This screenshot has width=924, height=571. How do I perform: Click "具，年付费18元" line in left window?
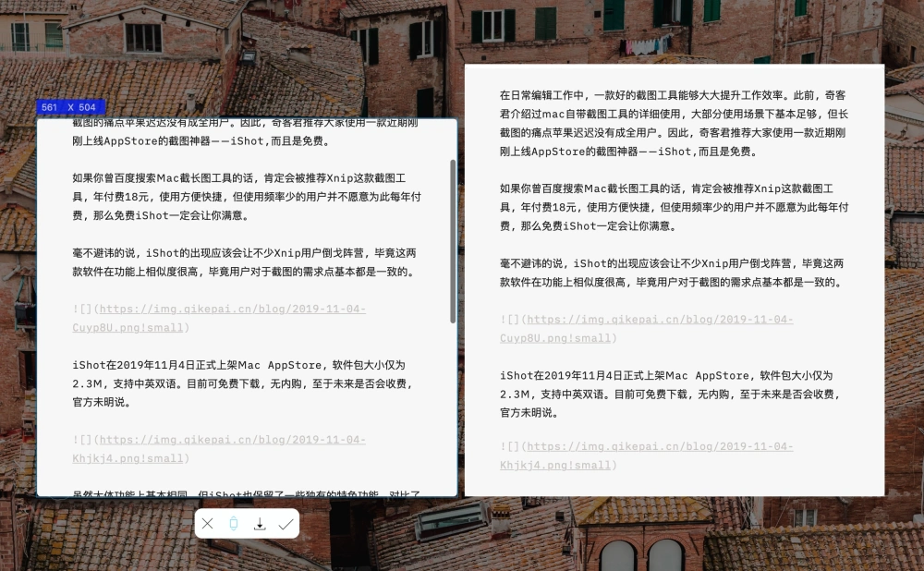[x=247, y=197]
